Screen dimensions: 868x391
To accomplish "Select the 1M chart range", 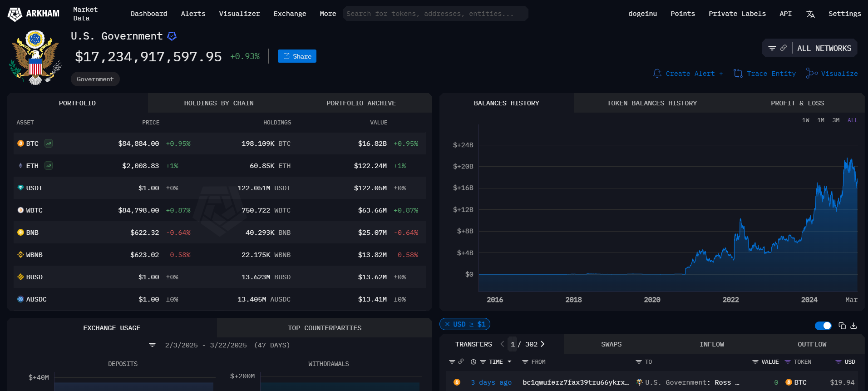I will pos(821,120).
